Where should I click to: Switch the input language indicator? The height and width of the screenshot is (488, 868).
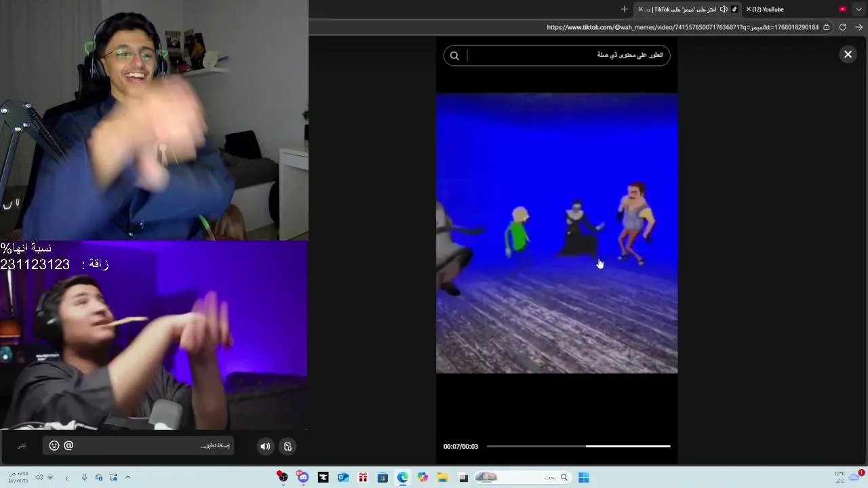(66, 478)
